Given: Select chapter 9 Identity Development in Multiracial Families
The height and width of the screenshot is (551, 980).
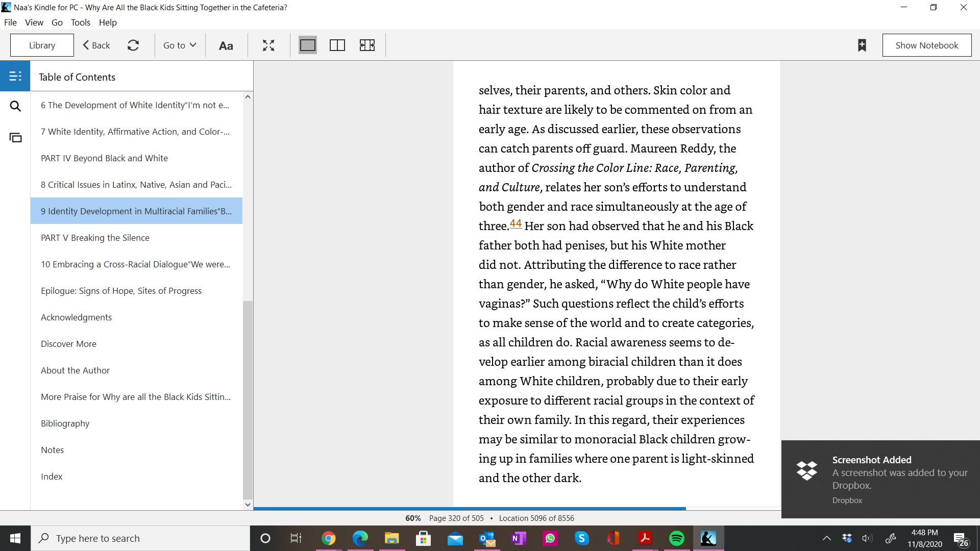Looking at the screenshot, I should [x=136, y=211].
